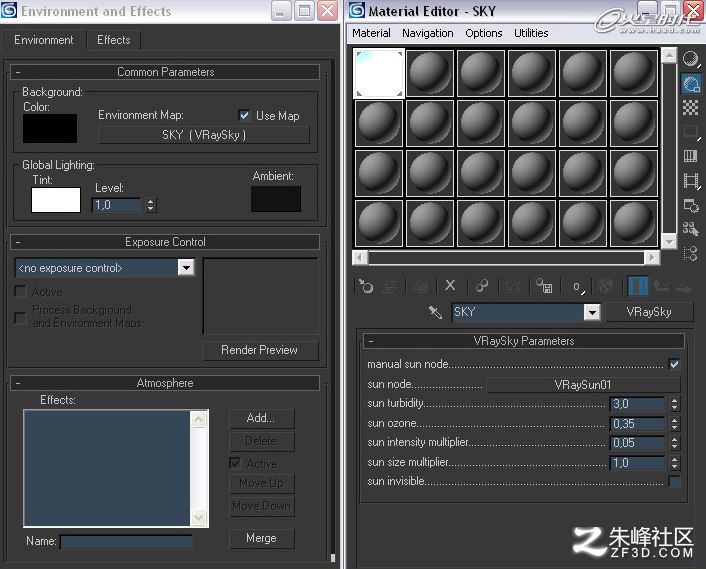The image size is (706, 569).
Task: Open the Utilities menu
Action: (x=531, y=33)
